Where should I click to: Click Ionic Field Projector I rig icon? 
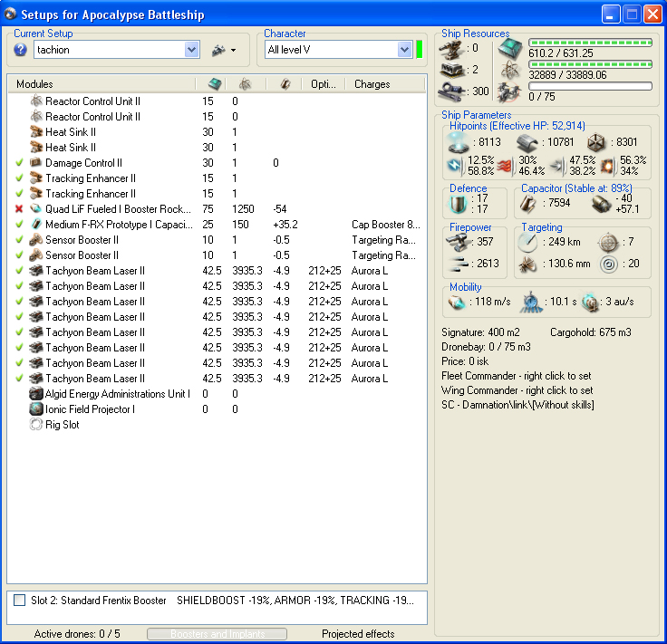(x=36, y=409)
